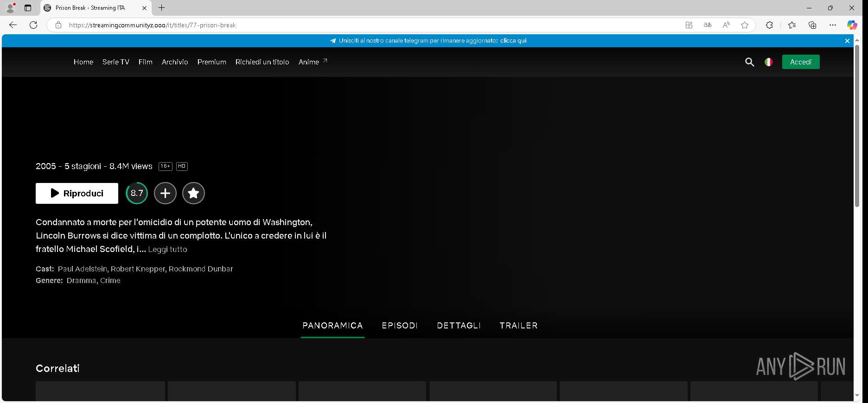
Task: Open the Italian flag language selector
Action: 769,62
